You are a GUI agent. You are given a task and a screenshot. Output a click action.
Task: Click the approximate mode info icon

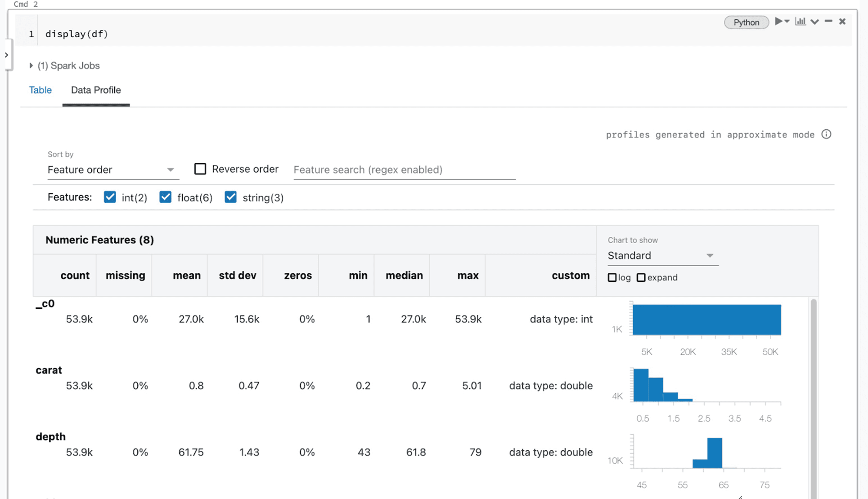click(x=826, y=134)
